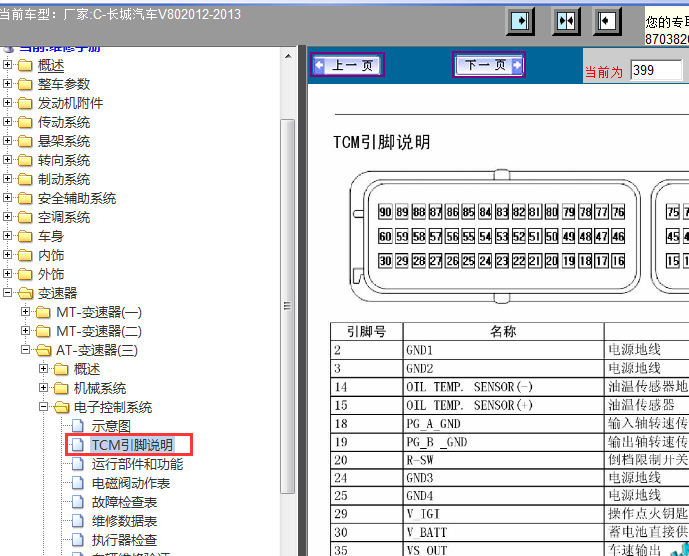Expand the 机械系统 subfolder
Viewport: 689px width, 556px height.
tap(44, 388)
